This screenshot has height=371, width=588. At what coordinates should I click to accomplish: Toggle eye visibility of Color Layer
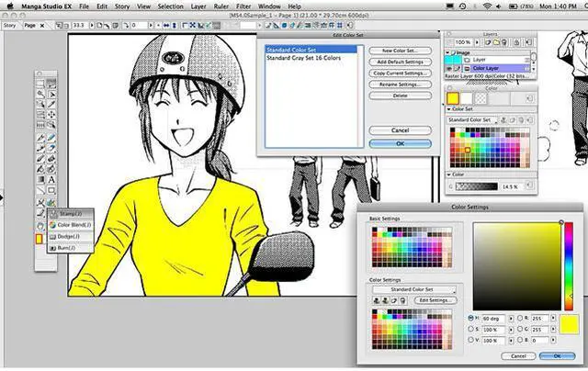click(449, 68)
